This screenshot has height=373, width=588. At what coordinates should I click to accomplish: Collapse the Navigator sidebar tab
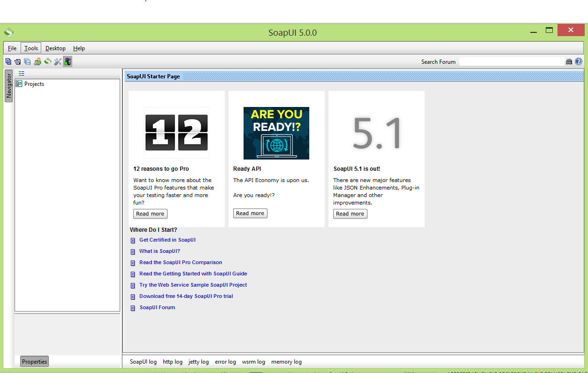point(8,86)
